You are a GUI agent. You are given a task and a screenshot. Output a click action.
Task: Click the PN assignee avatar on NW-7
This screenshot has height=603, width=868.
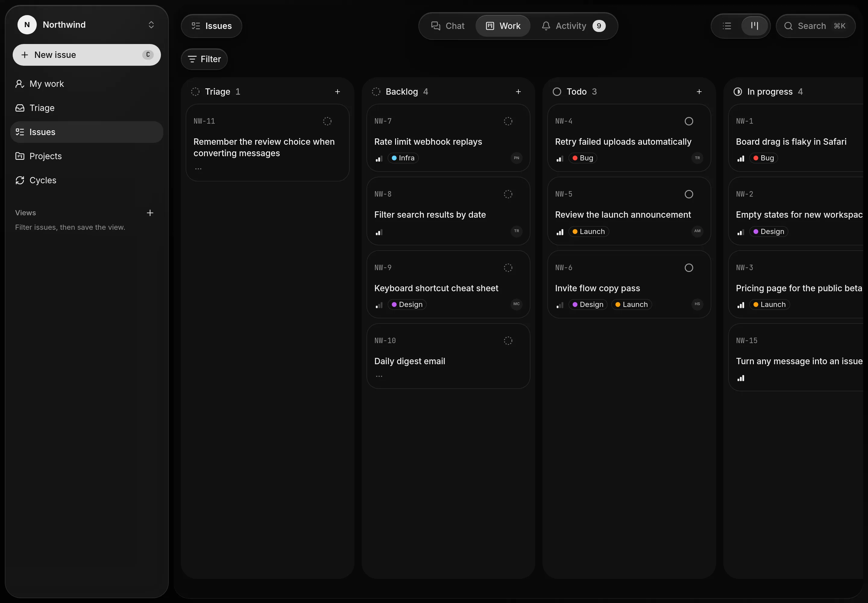coord(516,158)
